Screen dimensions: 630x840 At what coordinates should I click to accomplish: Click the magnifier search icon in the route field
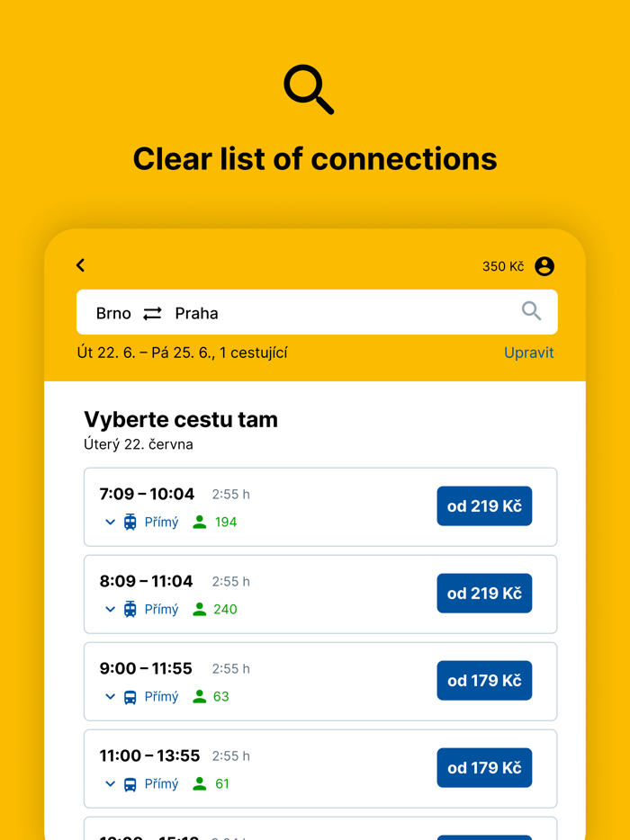pyautogui.click(x=531, y=311)
